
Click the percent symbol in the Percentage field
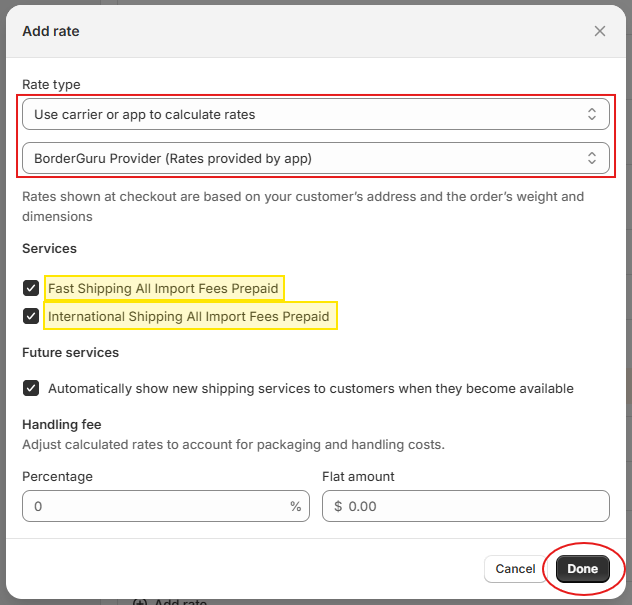point(296,506)
